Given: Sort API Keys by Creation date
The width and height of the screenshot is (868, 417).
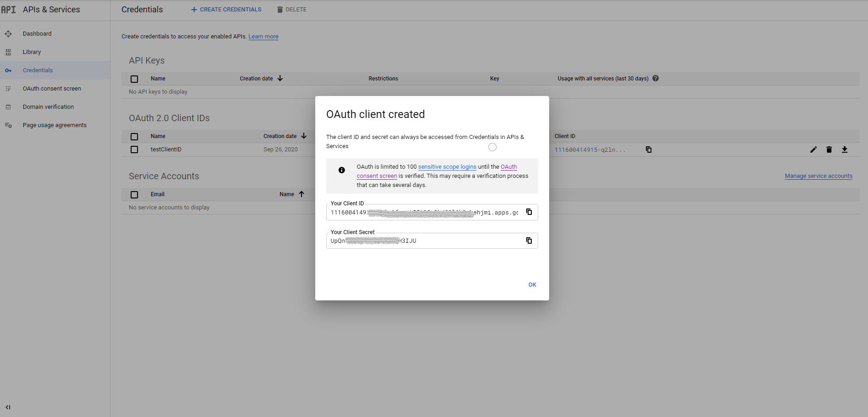Looking at the screenshot, I should coord(280,79).
